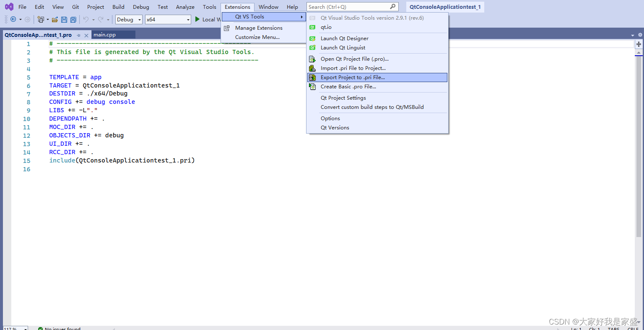The height and width of the screenshot is (330, 644).
Task: Click the Launch Qt Linguist icon
Action: pos(312,48)
